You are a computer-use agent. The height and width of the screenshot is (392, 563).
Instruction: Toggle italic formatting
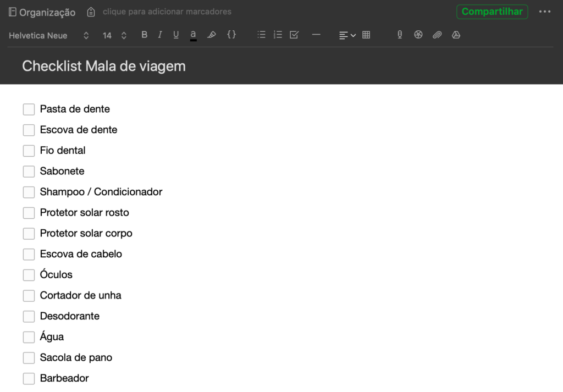point(160,35)
